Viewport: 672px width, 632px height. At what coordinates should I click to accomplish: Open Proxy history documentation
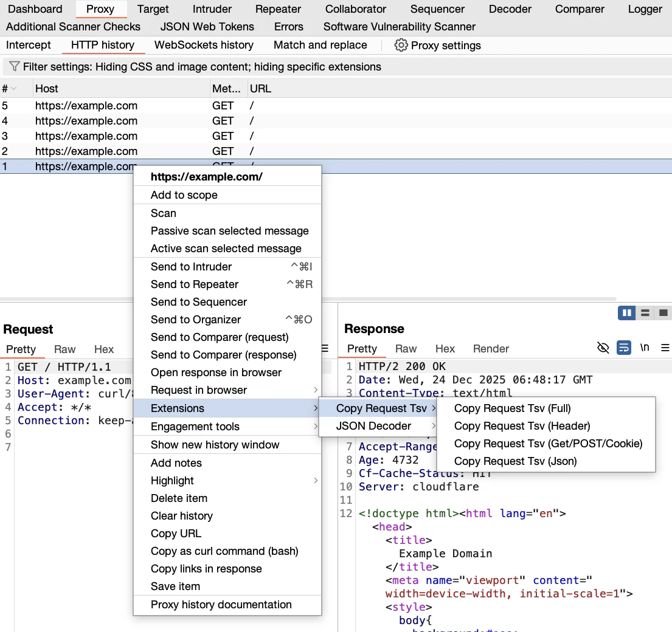(x=227, y=605)
